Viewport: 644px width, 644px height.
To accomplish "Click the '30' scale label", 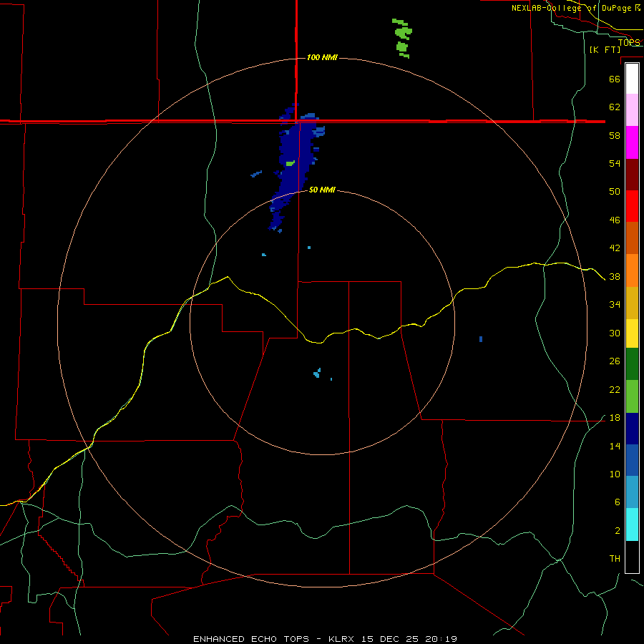I will (615, 333).
